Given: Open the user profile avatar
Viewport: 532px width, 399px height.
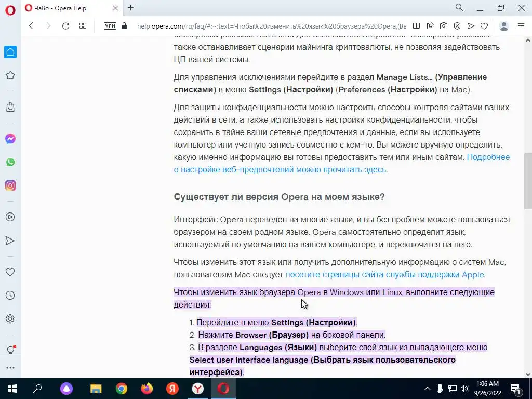Looking at the screenshot, I should (x=504, y=26).
